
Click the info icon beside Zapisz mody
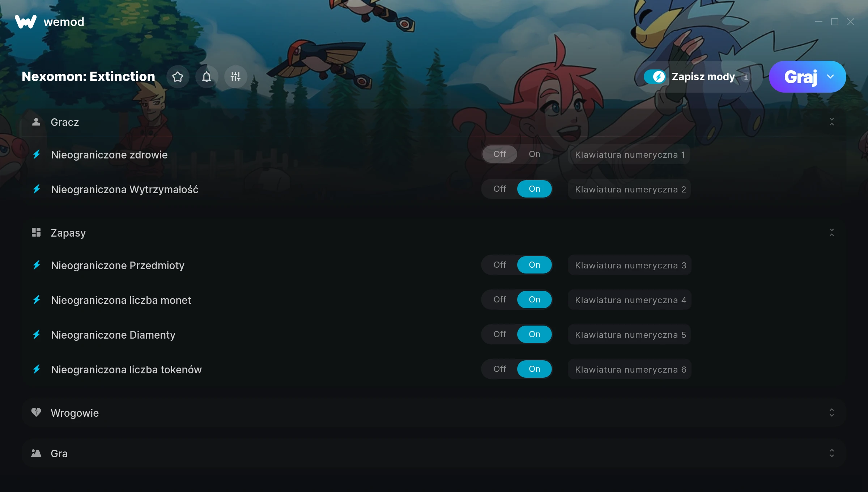746,77
